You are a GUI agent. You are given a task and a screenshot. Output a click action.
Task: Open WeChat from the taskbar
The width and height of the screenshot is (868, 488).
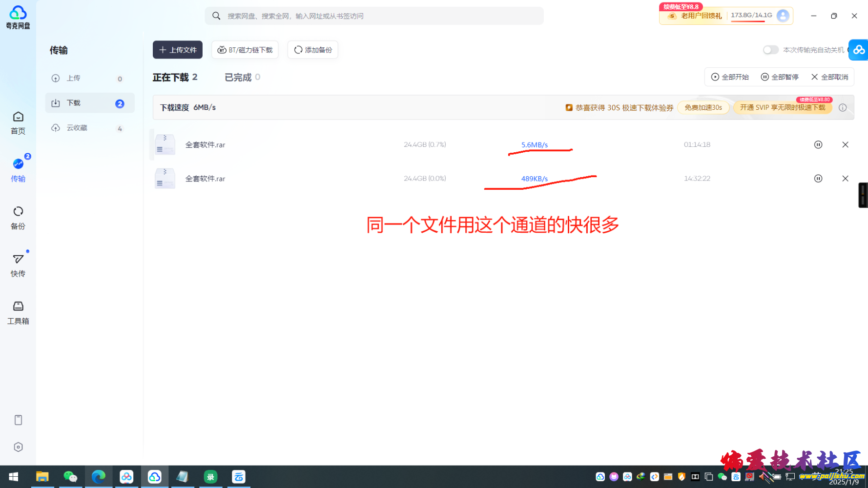point(70,476)
